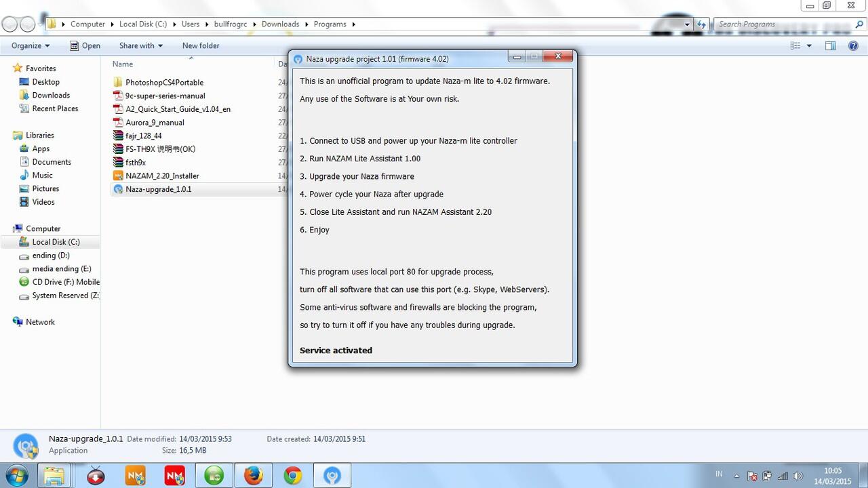Toggle the preview pane
Viewport: 868px width, 488px height.
pyautogui.click(x=831, y=45)
